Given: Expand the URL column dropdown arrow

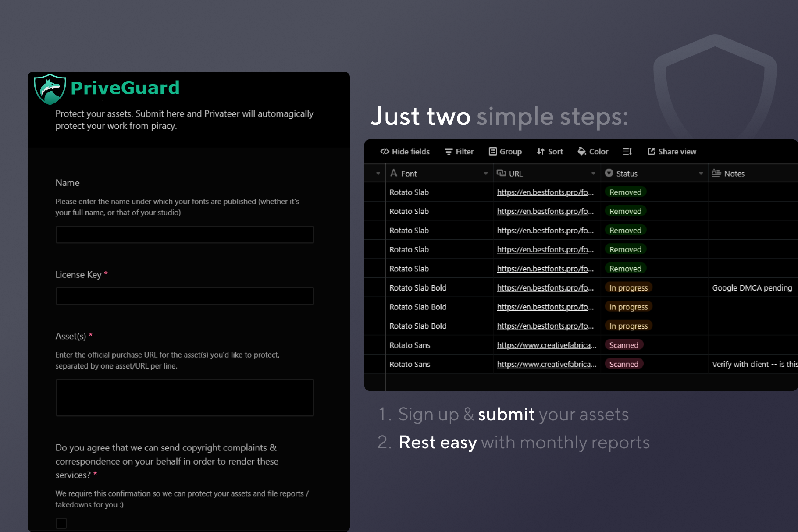Looking at the screenshot, I should pos(593,174).
